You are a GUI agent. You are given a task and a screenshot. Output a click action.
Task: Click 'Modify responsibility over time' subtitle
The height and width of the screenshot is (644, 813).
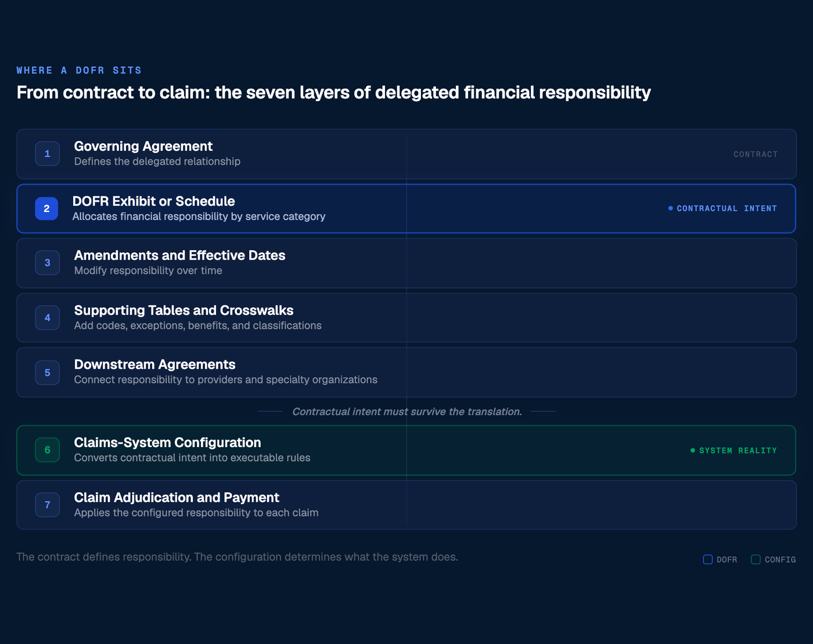(x=148, y=271)
